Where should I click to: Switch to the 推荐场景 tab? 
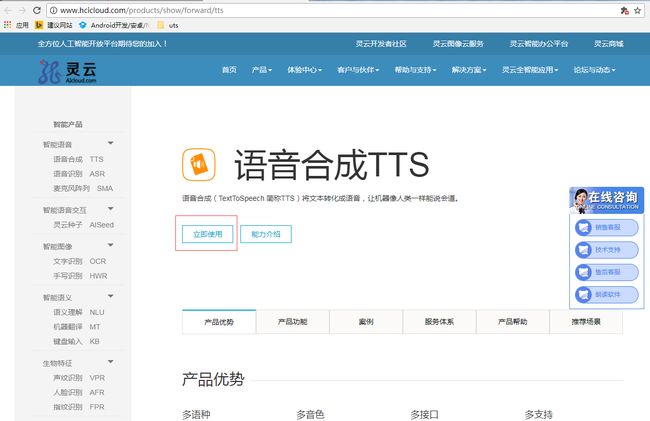tap(586, 322)
